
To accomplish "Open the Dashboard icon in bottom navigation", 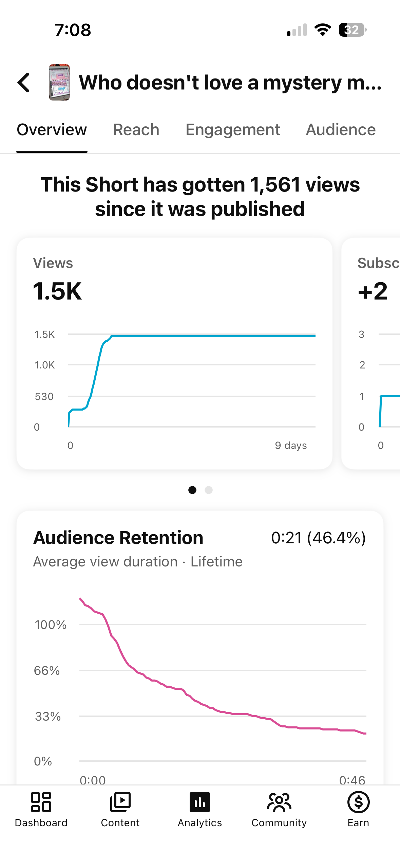I will (41, 802).
